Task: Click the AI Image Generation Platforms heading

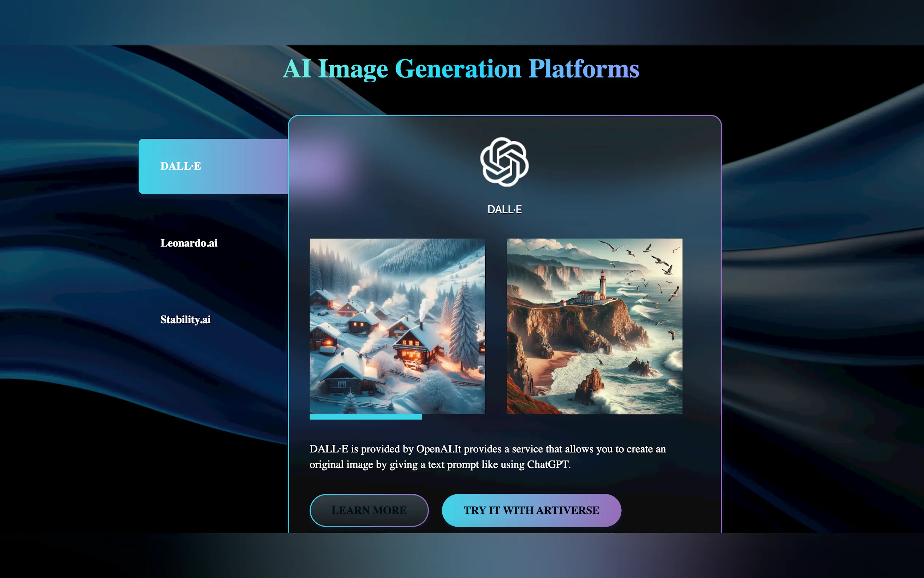Action: click(461, 69)
